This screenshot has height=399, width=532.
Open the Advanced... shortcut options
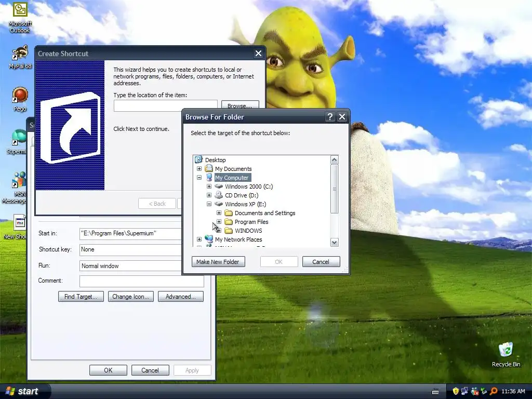(180, 297)
